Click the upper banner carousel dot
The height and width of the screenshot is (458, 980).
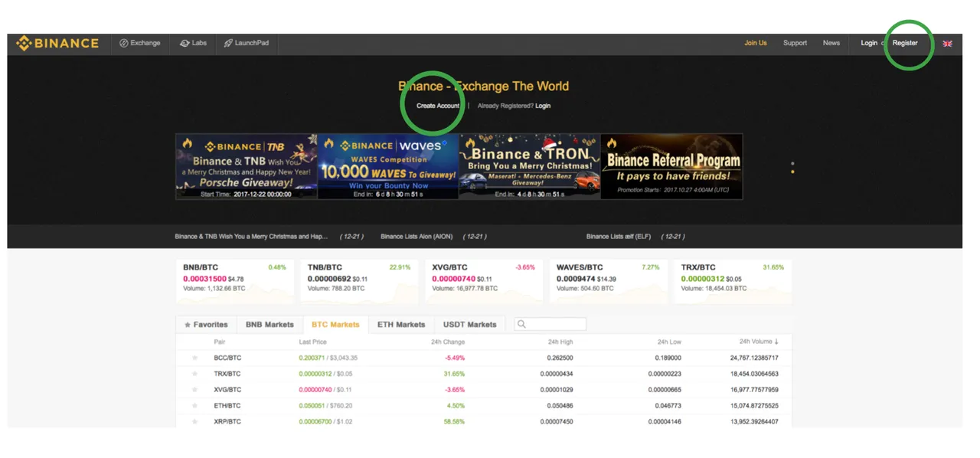(792, 164)
